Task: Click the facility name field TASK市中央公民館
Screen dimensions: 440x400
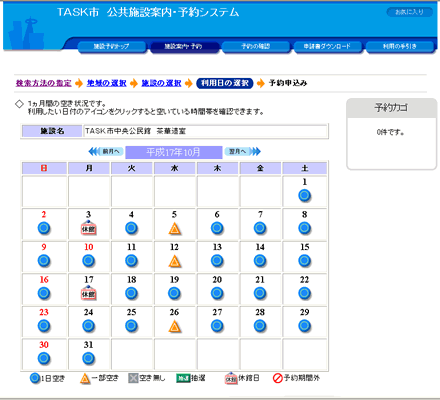Action: 205,131
